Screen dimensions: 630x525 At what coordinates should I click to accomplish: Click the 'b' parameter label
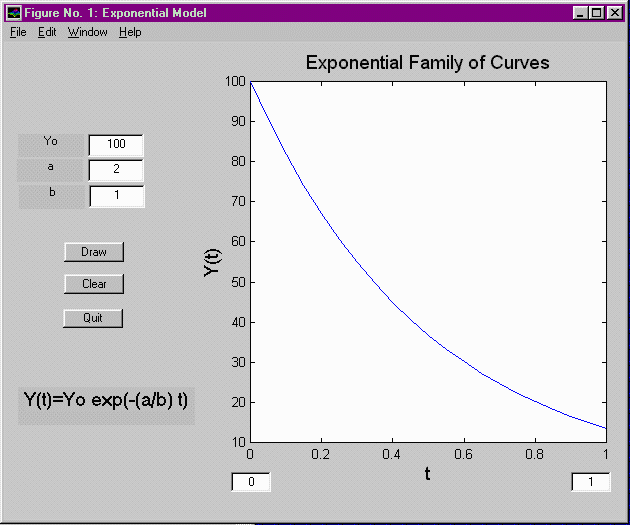tap(52, 192)
